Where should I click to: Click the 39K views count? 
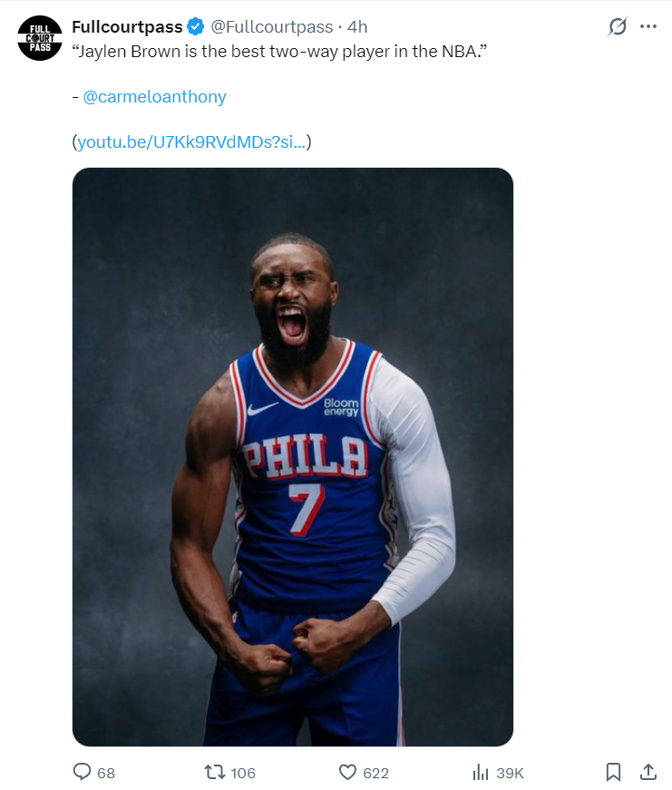tap(510, 773)
